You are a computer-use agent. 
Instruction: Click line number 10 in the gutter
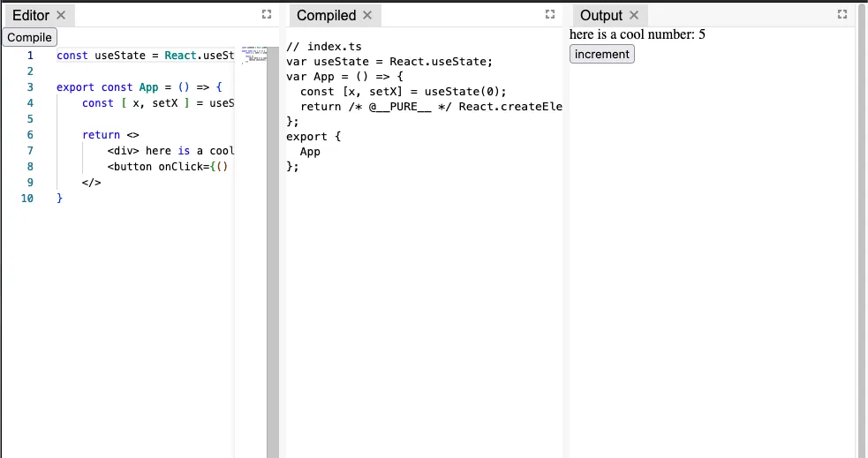point(27,199)
